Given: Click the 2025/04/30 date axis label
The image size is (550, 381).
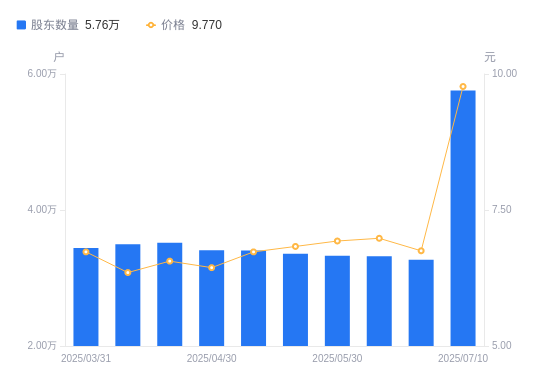Looking at the screenshot, I should pyautogui.click(x=212, y=358).
